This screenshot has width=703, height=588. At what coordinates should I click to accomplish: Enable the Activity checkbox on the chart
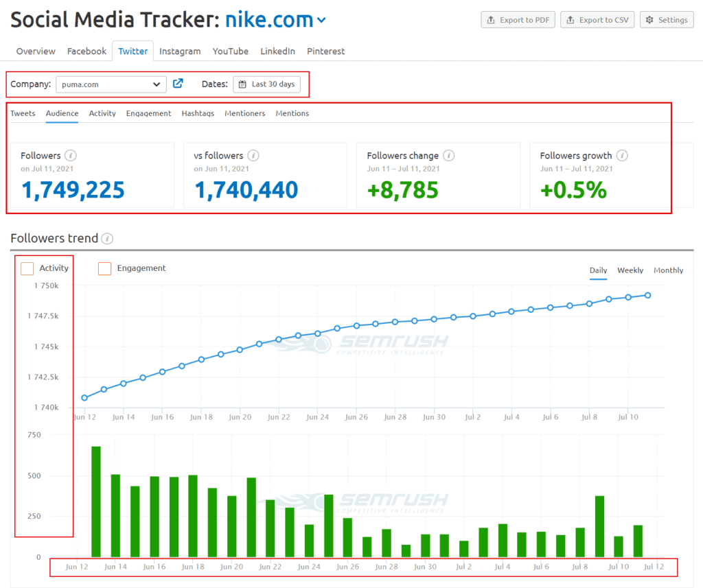(x=27, y=268)
